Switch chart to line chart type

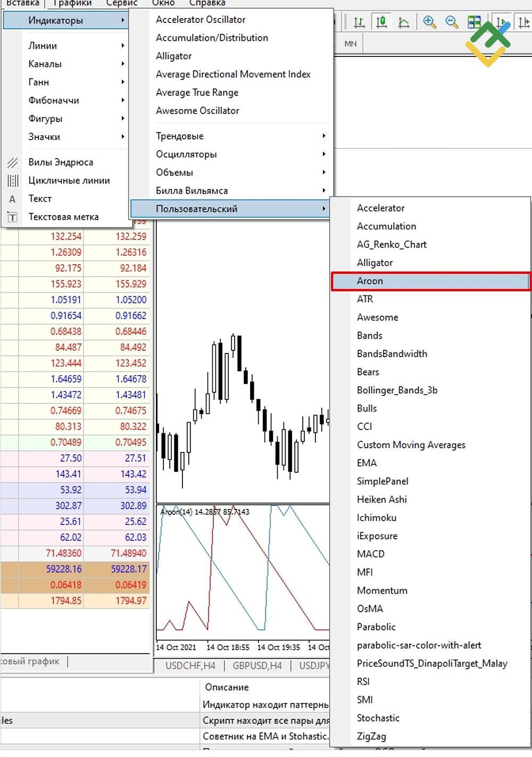click(404, 22)
